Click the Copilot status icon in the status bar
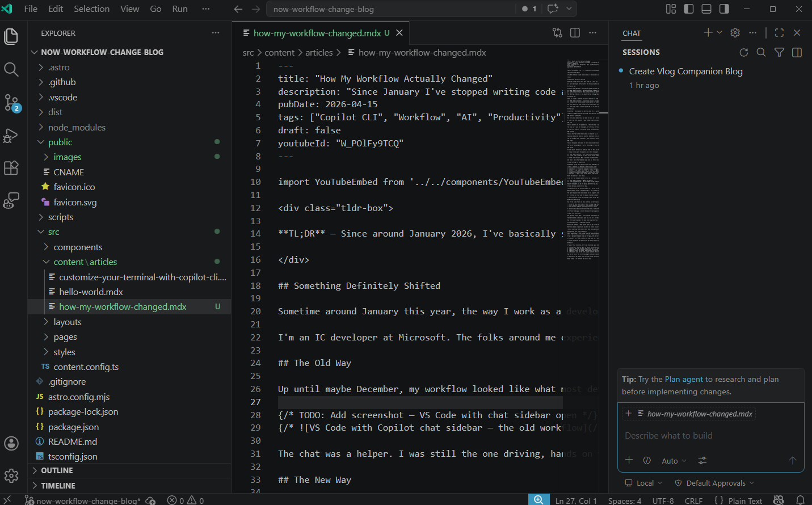Viewport: 812px width, 505px height. (x=779, y=500)
